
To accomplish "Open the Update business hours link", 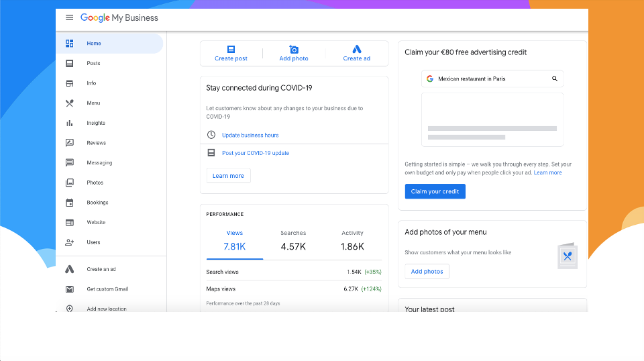I will point(250,135).
